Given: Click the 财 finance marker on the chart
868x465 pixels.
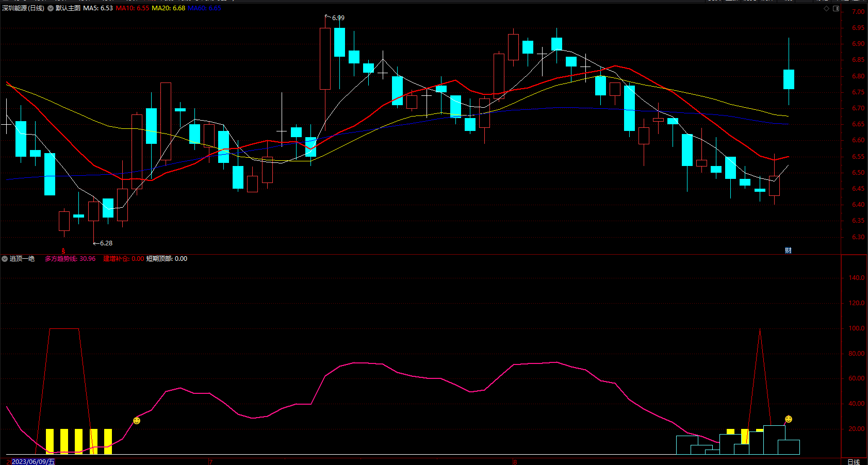Looking at the screenshot, I should pyautogui.click(x=788, y=251).
